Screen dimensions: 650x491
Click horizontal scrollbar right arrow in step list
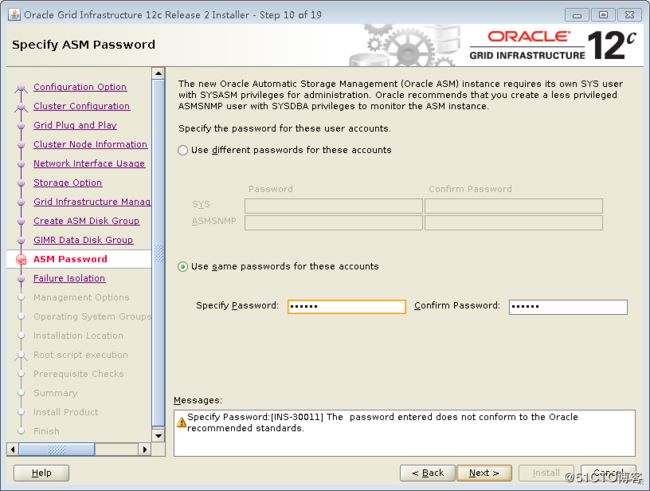click(x=145, y=449)
